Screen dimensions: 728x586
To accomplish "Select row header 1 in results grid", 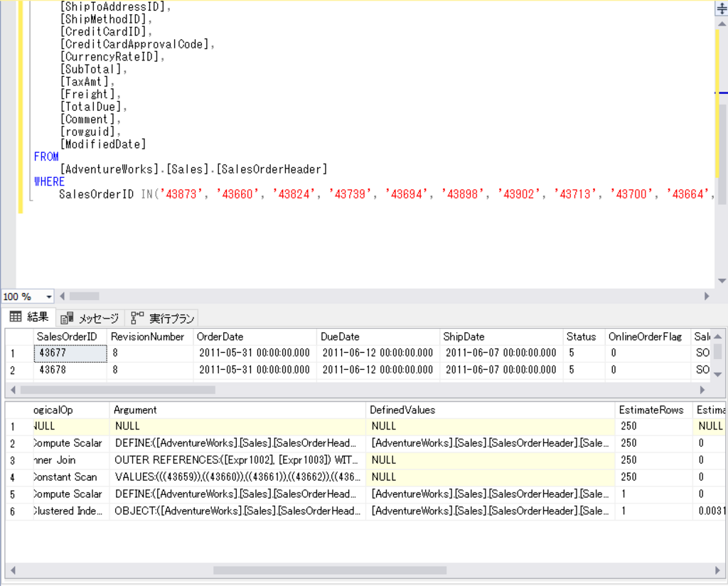I will coord(19,353).
